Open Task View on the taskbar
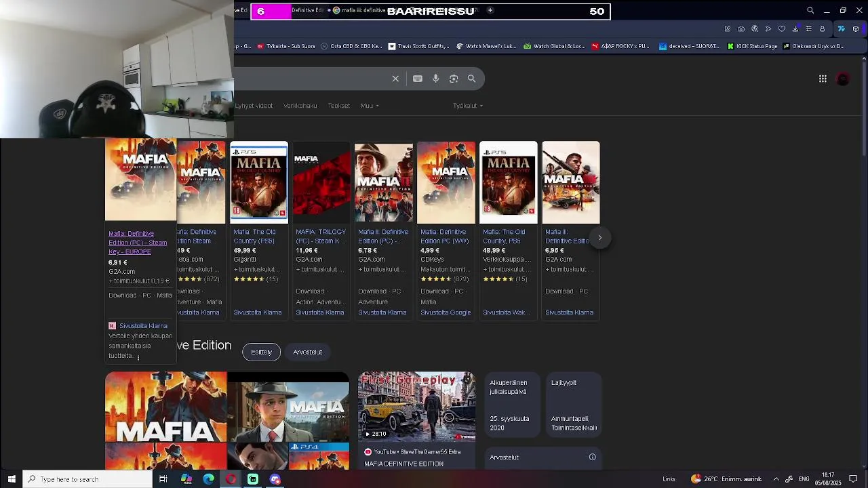Viewport: 868px width, 488px height. click(163, 479)
